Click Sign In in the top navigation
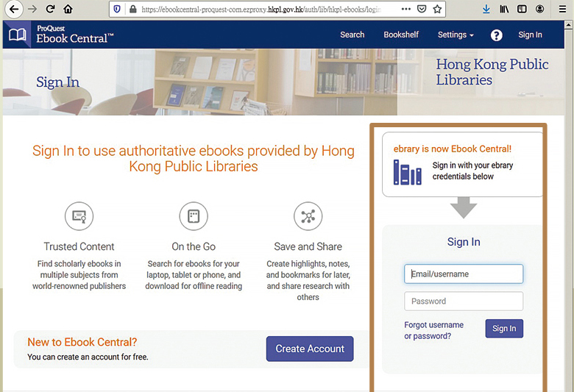Image resolution: width=574 pixels, height=392 pixels. click(530, 35)
